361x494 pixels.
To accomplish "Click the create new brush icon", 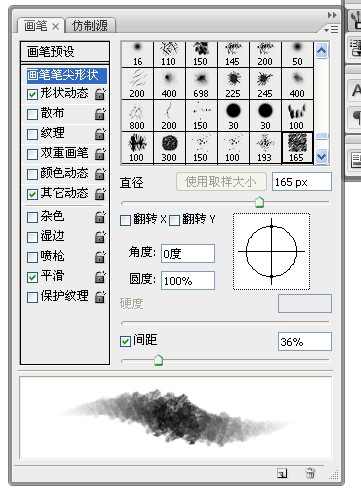I will point(282,473).
